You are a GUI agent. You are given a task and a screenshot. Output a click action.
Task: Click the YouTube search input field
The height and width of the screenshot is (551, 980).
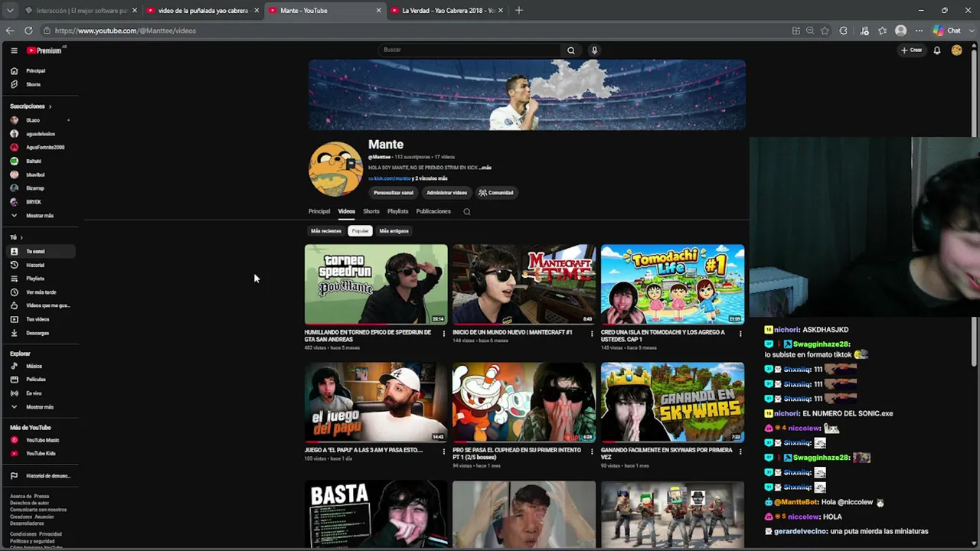[471, 51]
